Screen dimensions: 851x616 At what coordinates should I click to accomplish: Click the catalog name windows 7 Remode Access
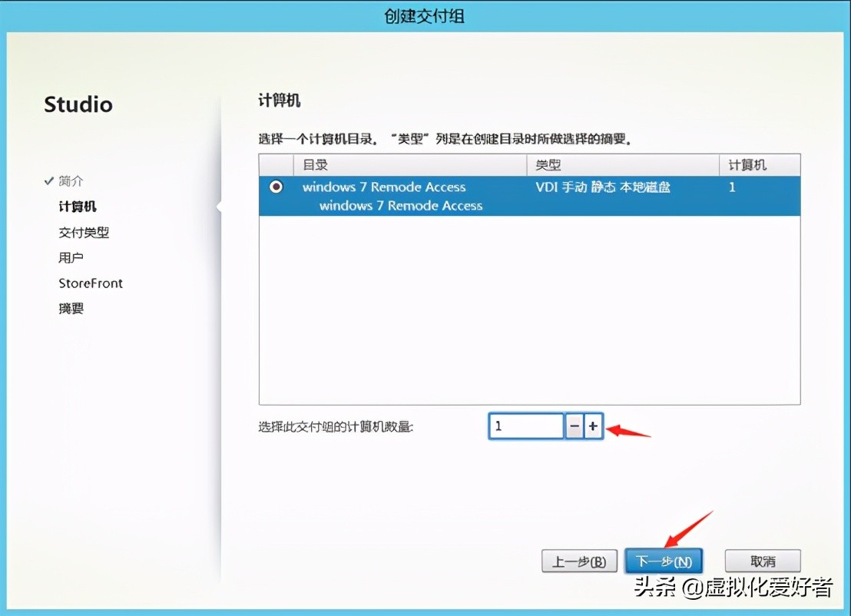pyautogui.click(x=384, y=187)
